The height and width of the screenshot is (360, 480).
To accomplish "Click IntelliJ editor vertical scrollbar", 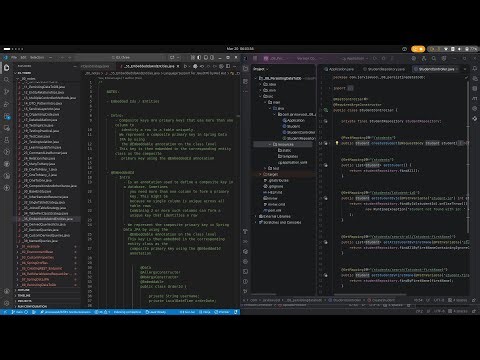I will pos(468,157).
